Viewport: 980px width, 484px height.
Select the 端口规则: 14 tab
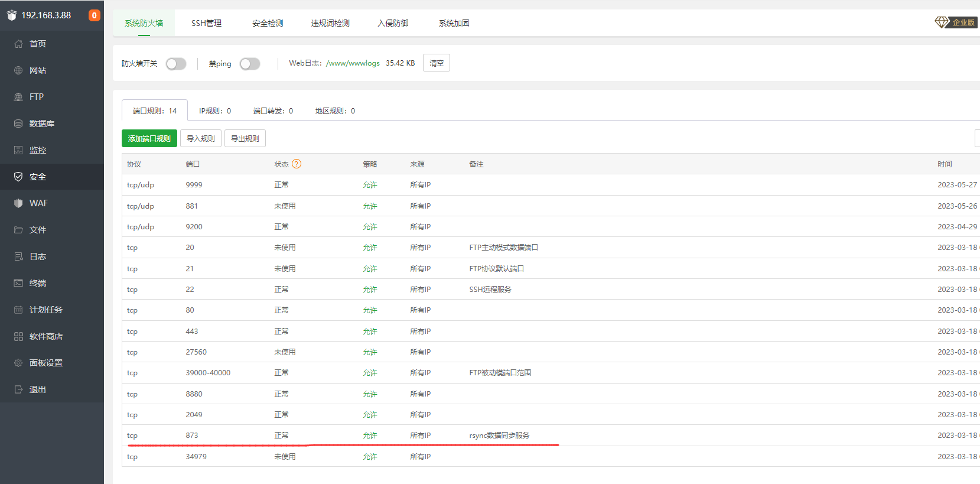(x=155, y=111)
